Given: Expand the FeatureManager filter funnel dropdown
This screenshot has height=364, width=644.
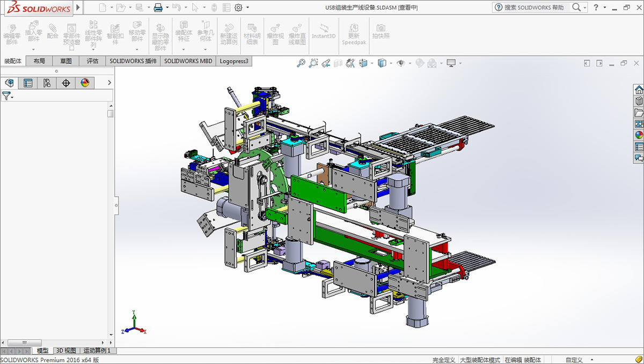Looking at the screenshot, I should click(x=12, y=97).
